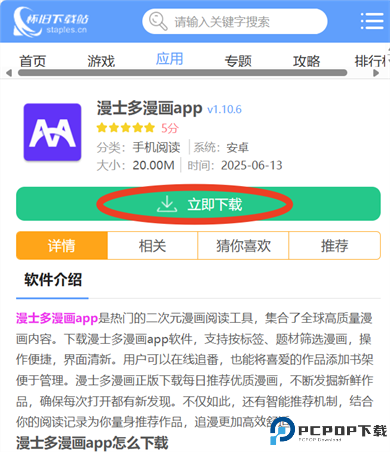Click the nav scrollbar right arrow
390x452 pixels.
pos(376,73)
